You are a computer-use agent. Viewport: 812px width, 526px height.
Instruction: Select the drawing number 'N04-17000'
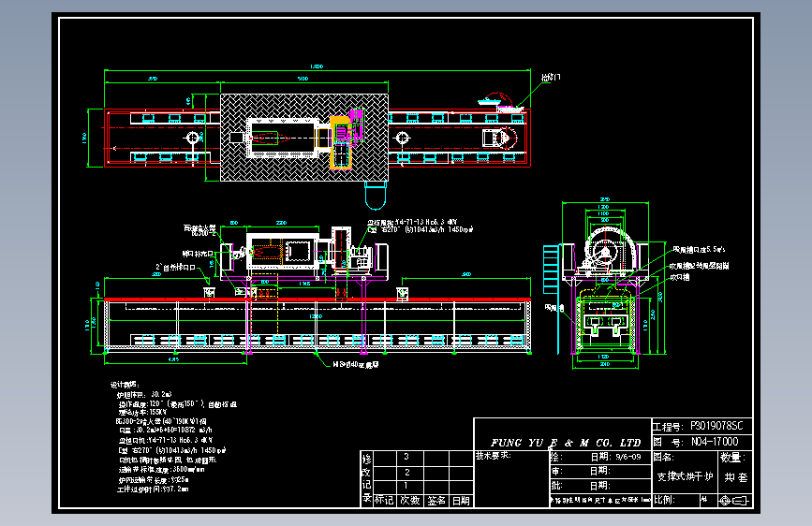click(715, 442)
